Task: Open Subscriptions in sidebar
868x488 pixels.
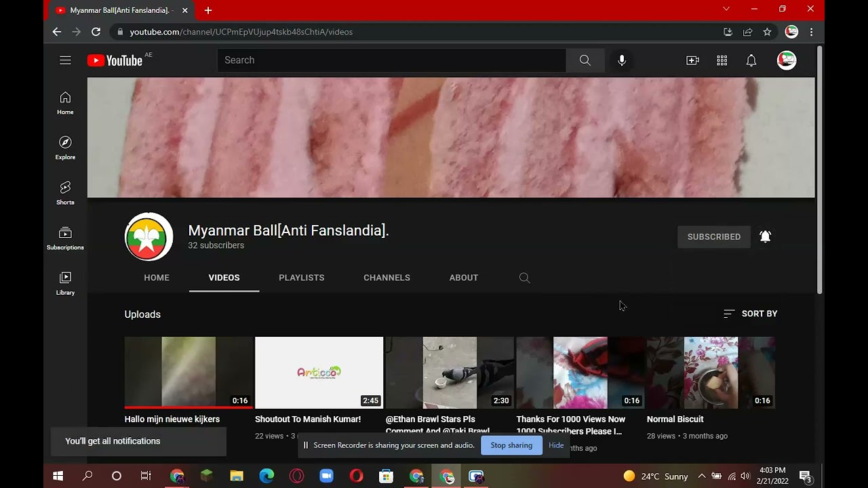Action: pos(65,239)
